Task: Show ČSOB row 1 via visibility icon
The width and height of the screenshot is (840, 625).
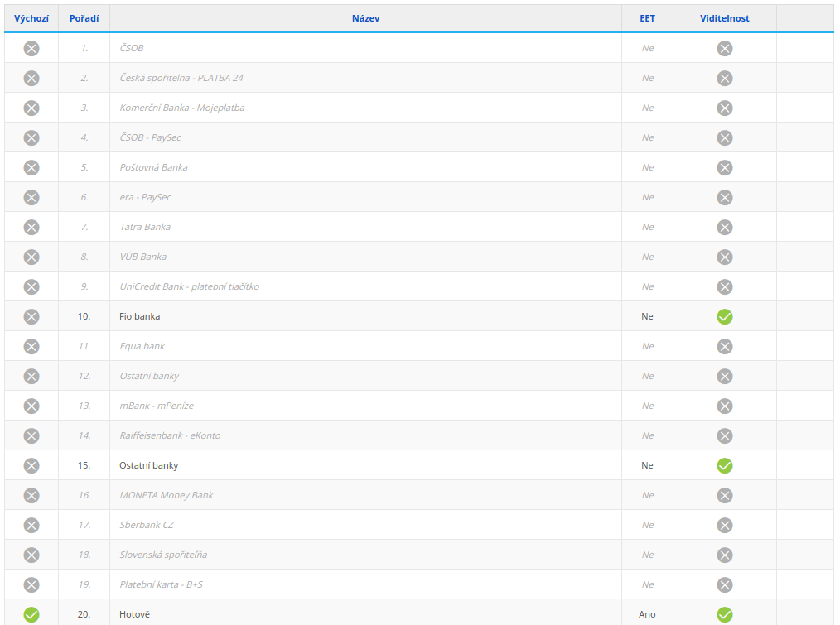Action: [x=725, y=49]
